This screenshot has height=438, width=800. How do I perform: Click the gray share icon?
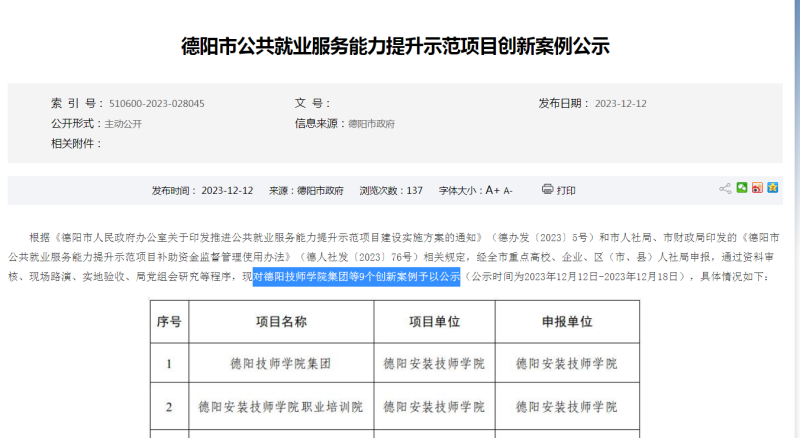point(725,188)
